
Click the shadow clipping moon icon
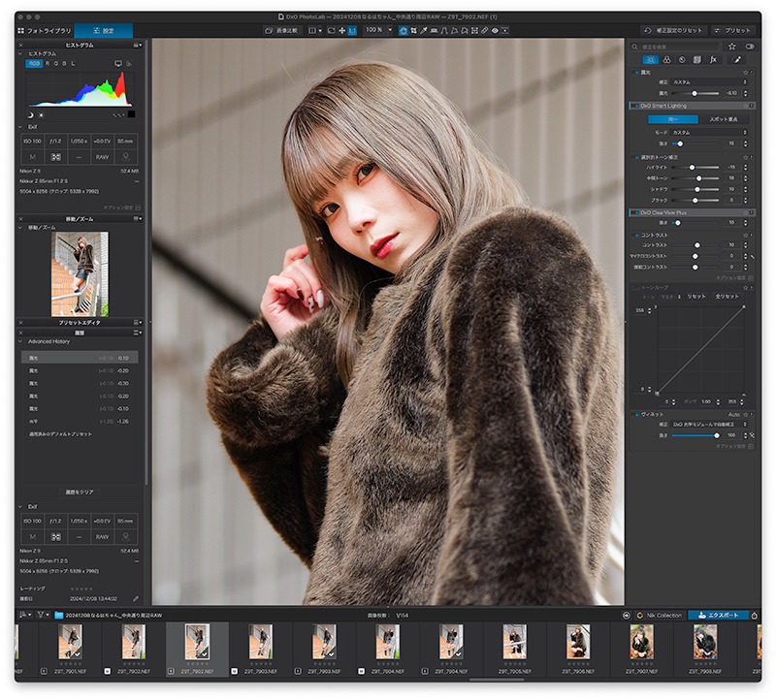[29, 114]
